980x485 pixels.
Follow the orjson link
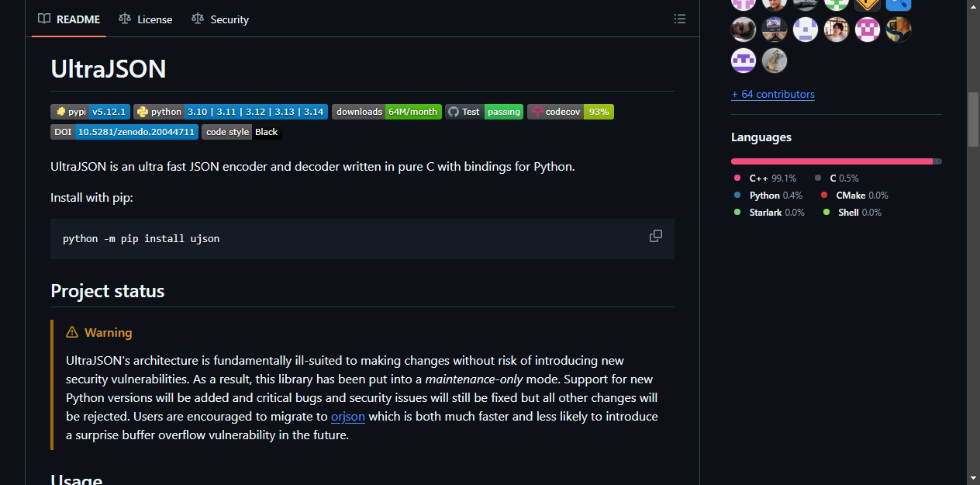click(348, 416)
